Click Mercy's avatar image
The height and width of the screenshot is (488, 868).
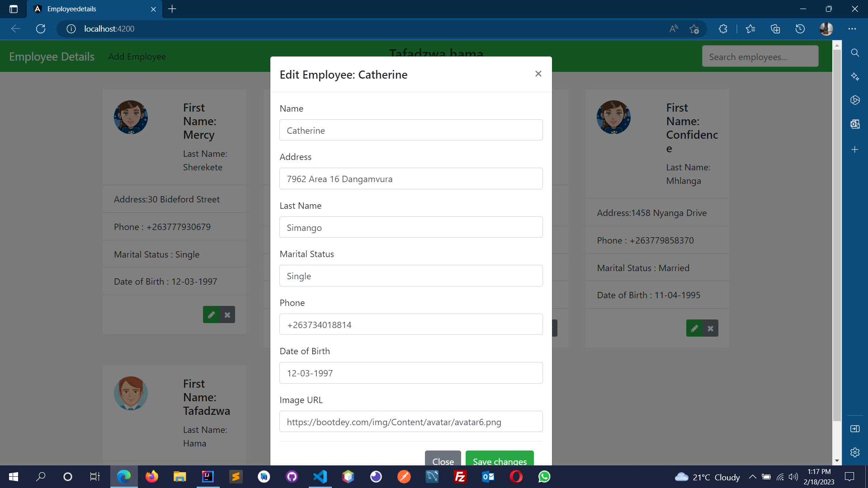click(131, 117)
